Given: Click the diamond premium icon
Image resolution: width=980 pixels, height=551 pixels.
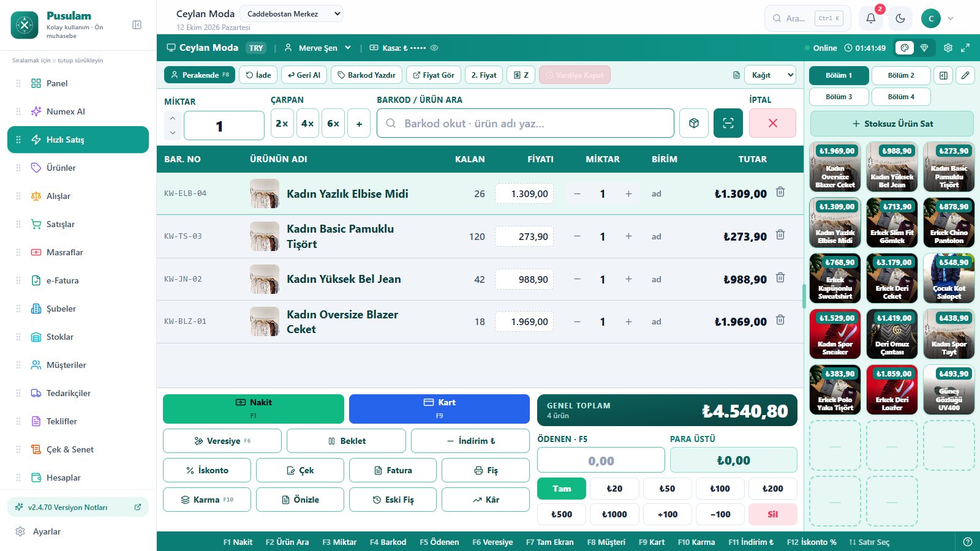Looking at the screenshot, I should pyautogui.click(x=924, y=48).
